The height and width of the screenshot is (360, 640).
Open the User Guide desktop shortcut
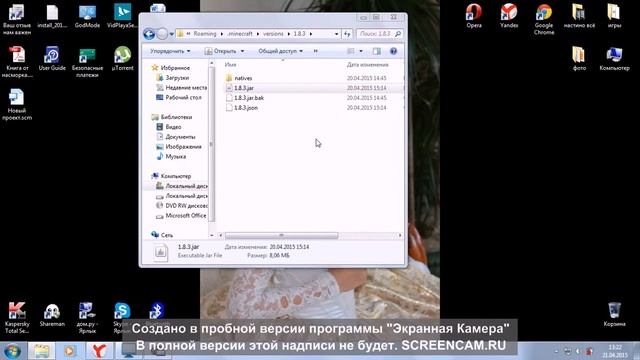(52, 58)
